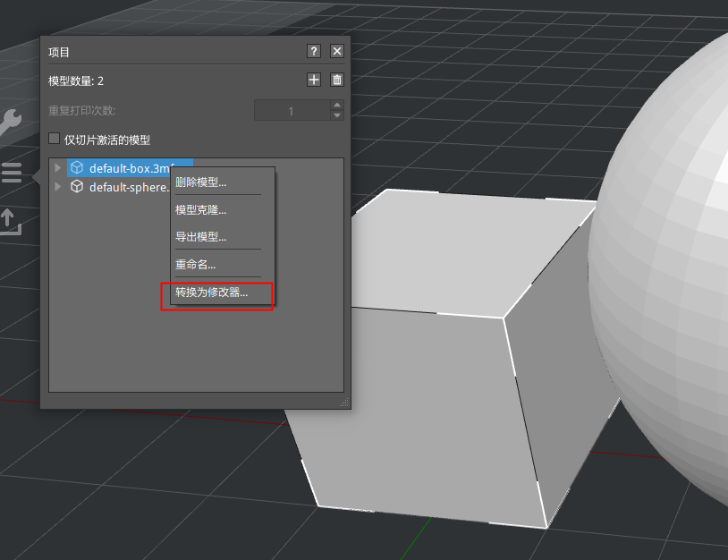Click the trash delete models icon
This screenshot has width=728, height=560.
pos(337,80)
